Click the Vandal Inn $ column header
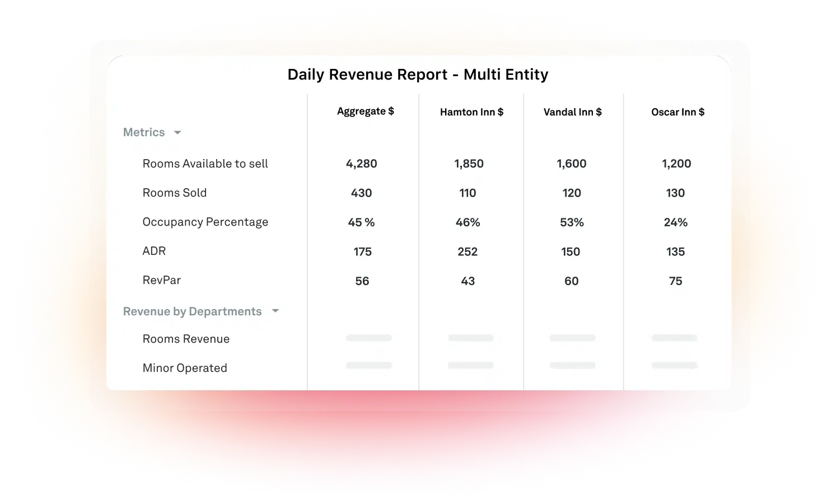 572,111
